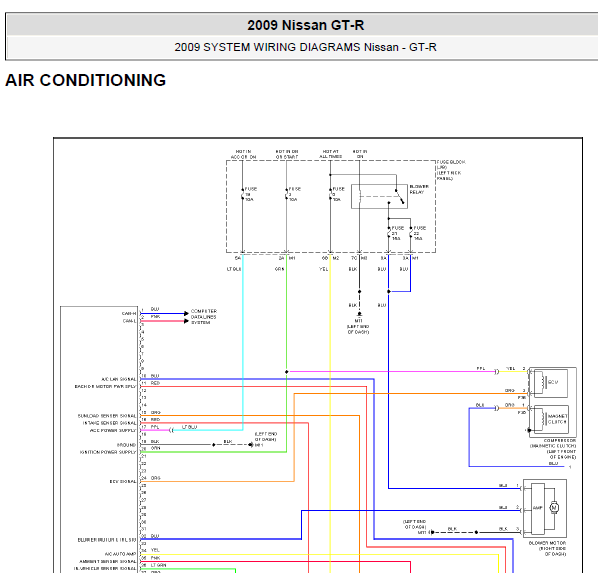Click the 'INTAKE SENSER SIGNAL' pin label
This screenshot has height=573, width=598.
click(109, 423)
